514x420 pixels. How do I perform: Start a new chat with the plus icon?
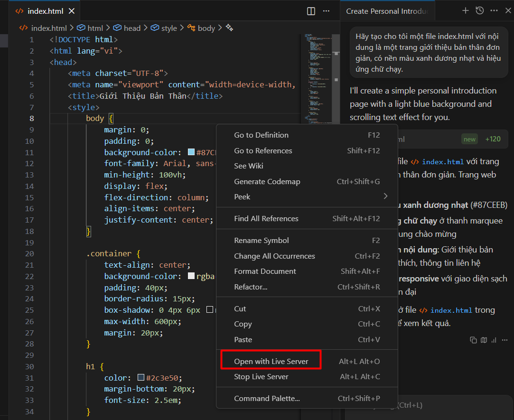[x=466, y=10]
